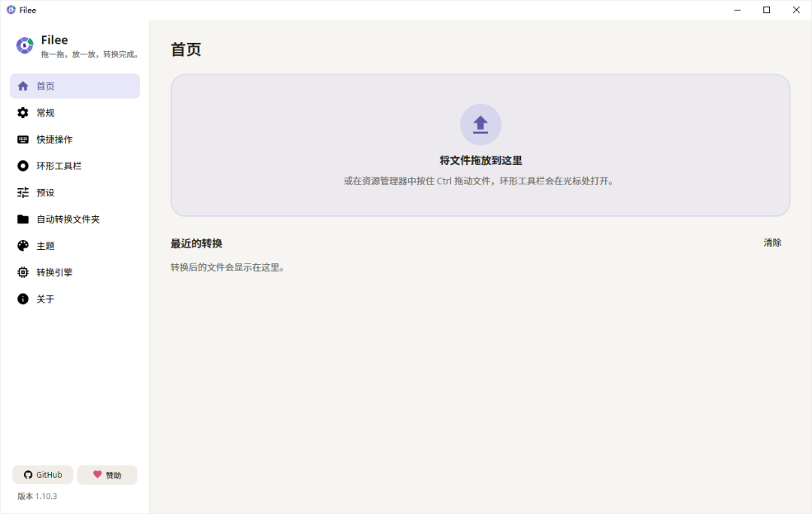The image size is (812, 514).
Task: Select 环形工具栏 in sidebar
Action: click(x=74, y=166)
